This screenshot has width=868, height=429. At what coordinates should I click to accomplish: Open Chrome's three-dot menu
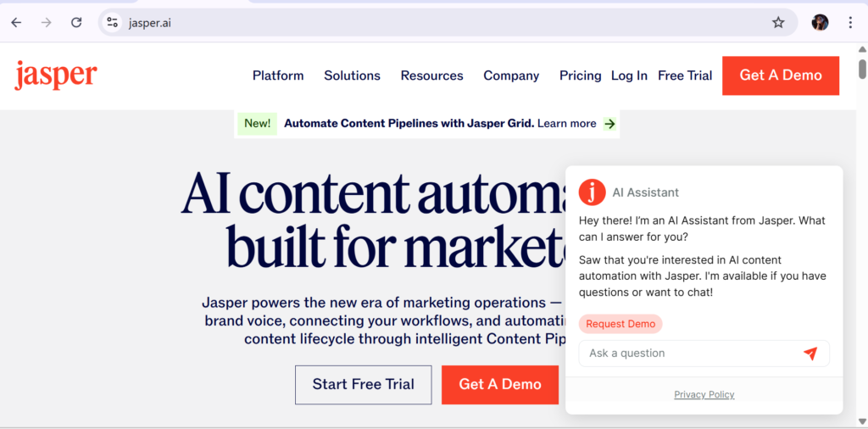pyautogui.click(x=850, y=23)
